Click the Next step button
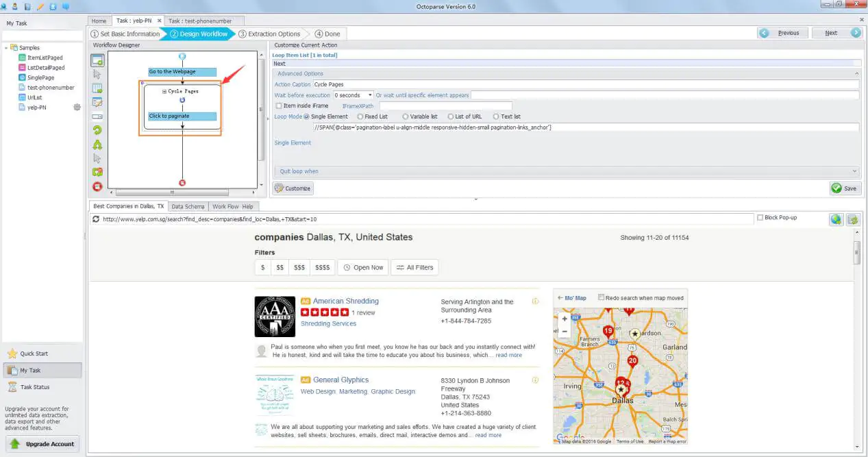The width and height of the screenshot is (868, 457). [836, 33]
